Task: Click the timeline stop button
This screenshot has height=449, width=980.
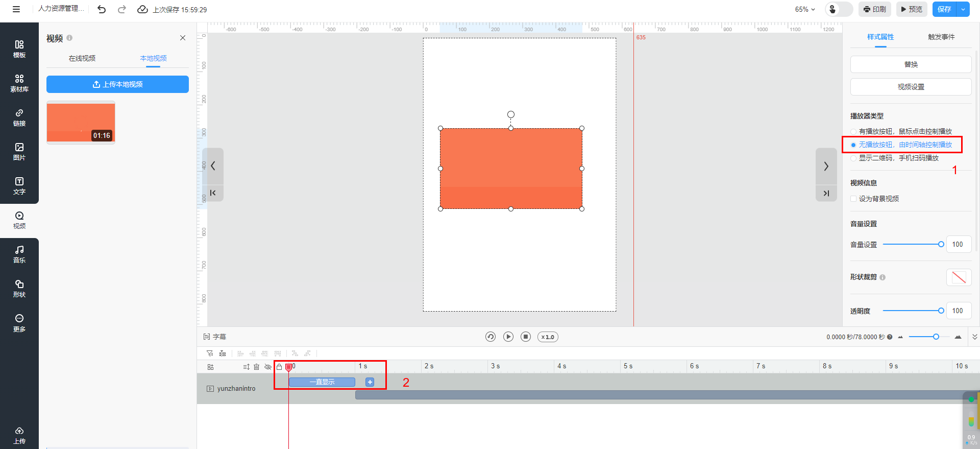Action: coord(526,337)
